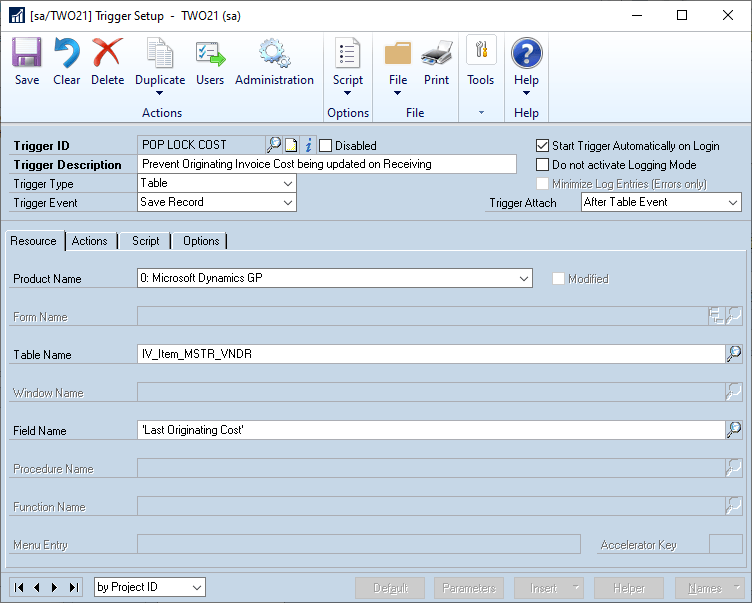Viewport: 752px width, 603px height.
Task: Switch to the Script tab
Action: [145, 241]
